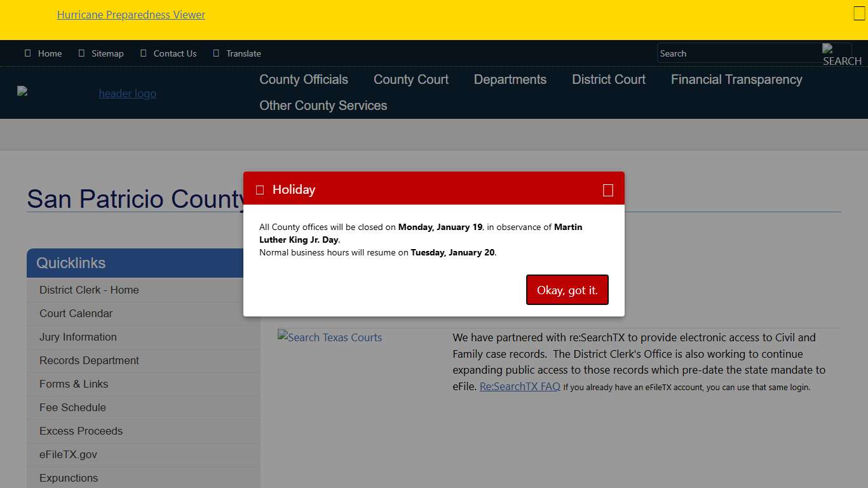The image size is (868, 488).
Task: Dismiss the yellow hurricane banner
Action: [x=859, y=14]
